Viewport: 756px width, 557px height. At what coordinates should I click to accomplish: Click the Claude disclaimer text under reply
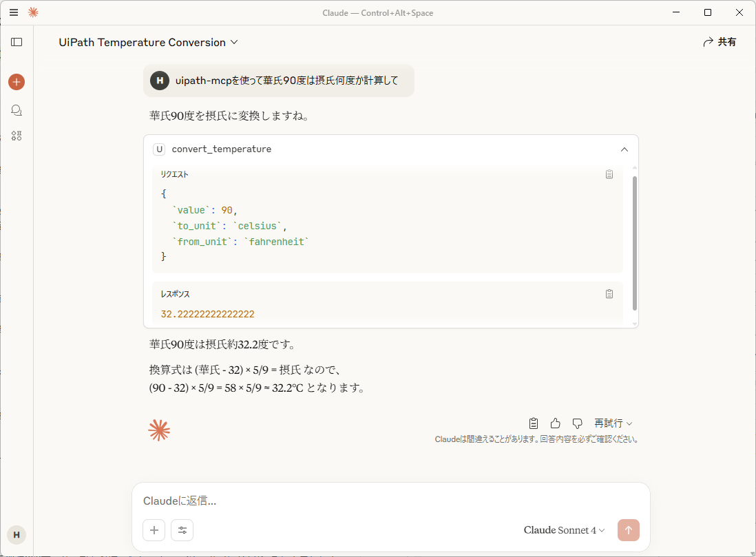point(536,439)
